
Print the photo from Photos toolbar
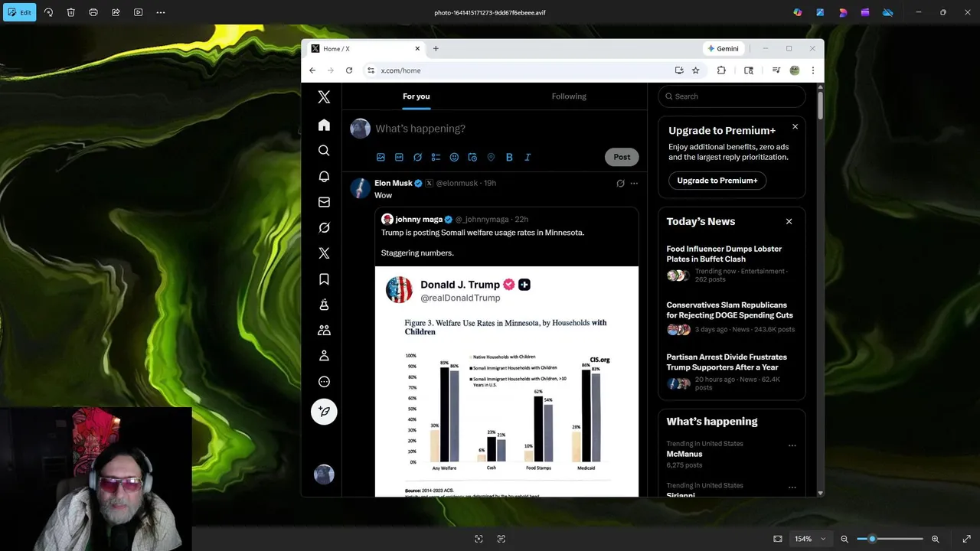click(93, 12)
